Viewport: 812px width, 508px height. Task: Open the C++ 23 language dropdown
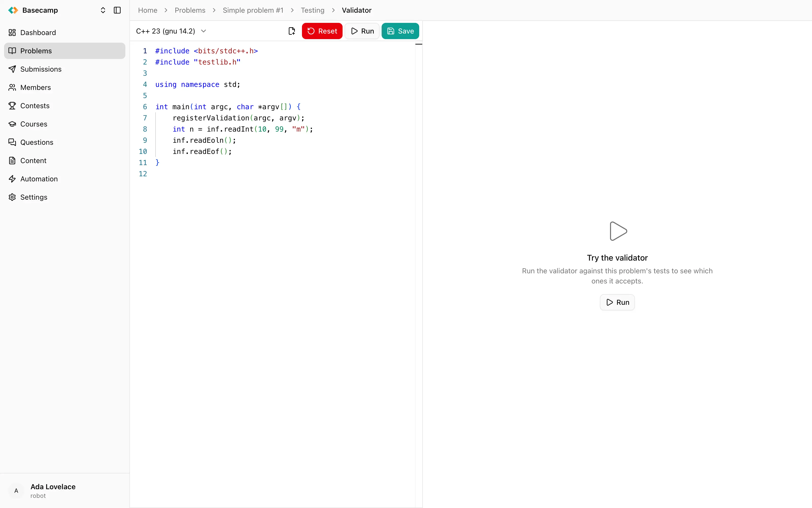point(171,31)
